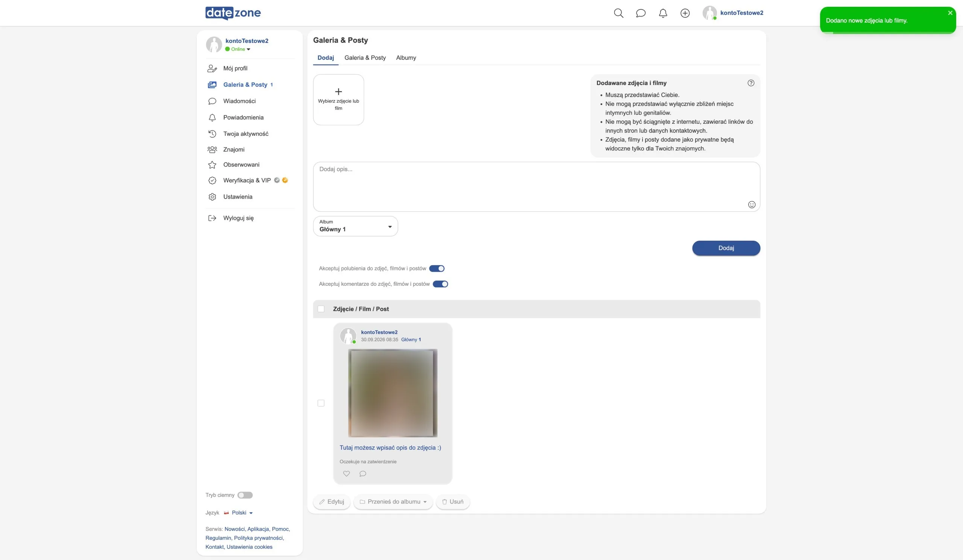Open the Album Główny 1 dropdown
963x560 pixels.
(355, 226)
